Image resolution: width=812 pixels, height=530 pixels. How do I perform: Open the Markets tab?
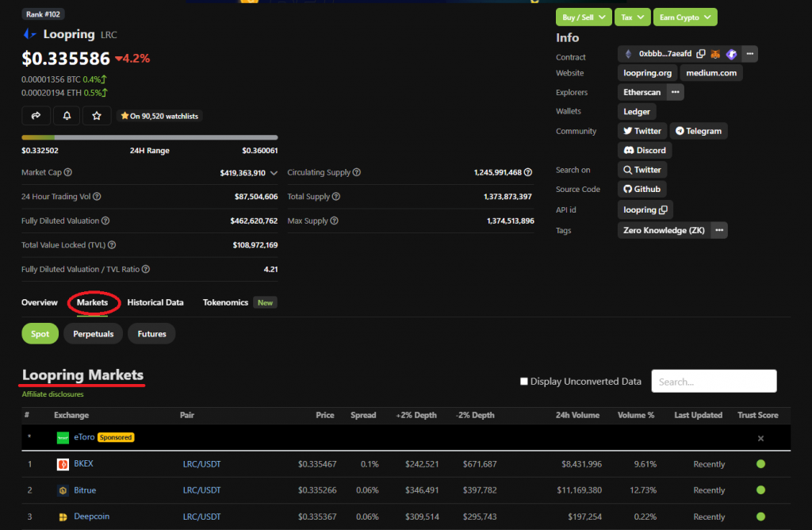(x=92, y=302)
